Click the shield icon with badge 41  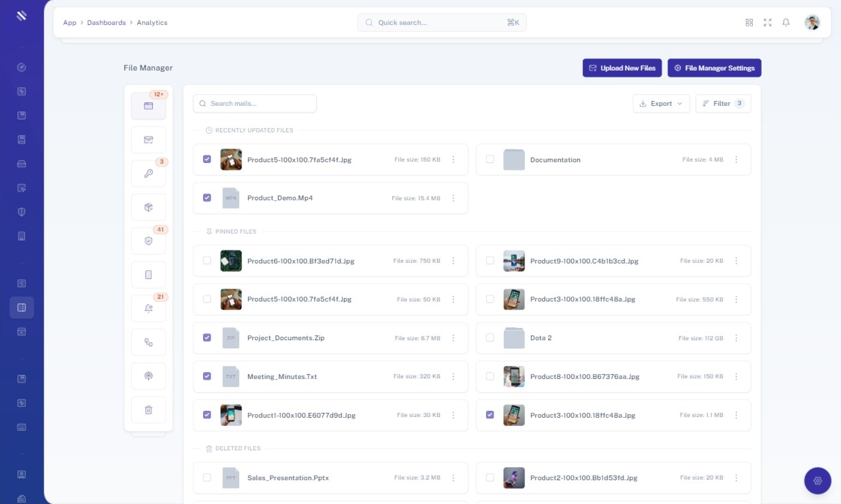coord(149,241)
